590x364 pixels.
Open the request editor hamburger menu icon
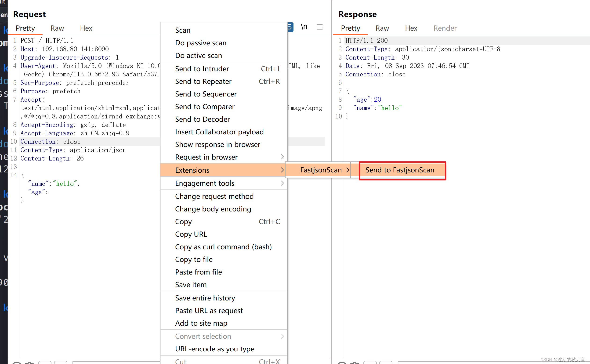[320, 27]
